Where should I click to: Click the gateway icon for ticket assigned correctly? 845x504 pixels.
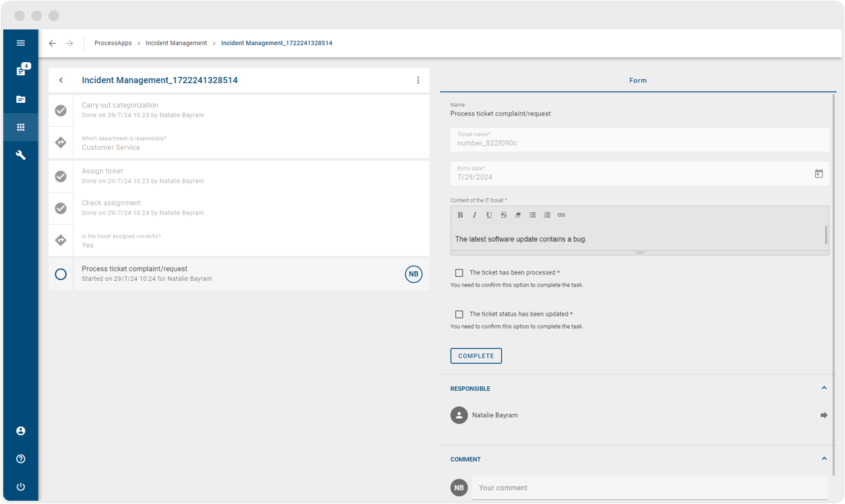(61, 240)
